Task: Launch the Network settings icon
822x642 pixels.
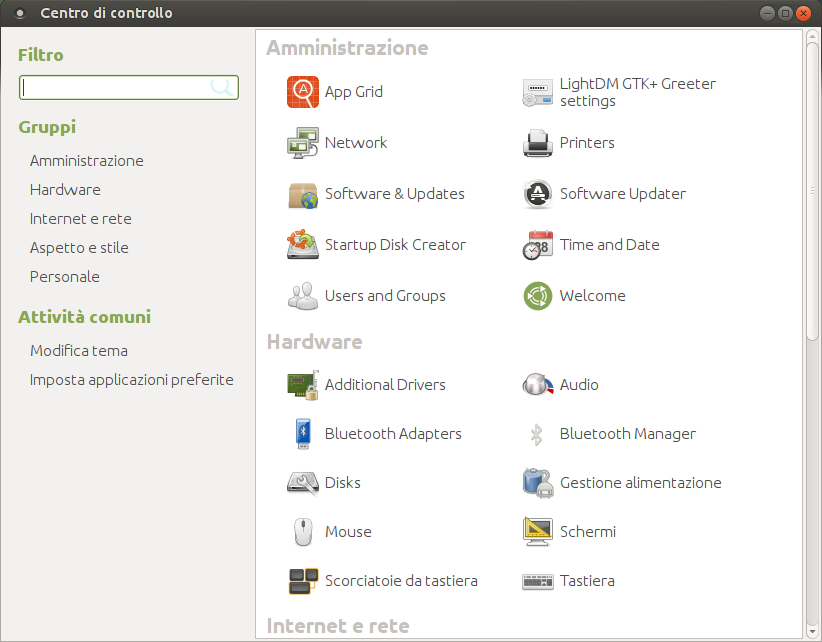Action: coord(302,143)
